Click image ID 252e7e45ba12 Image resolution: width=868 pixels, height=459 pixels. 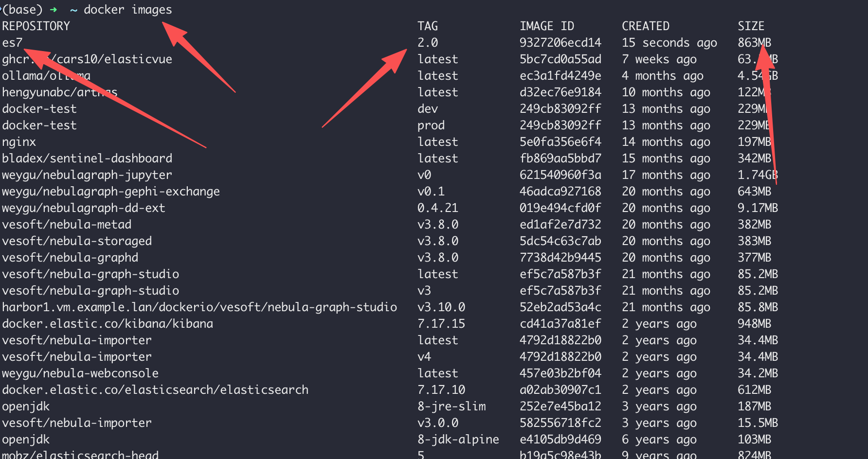[561, 406]
